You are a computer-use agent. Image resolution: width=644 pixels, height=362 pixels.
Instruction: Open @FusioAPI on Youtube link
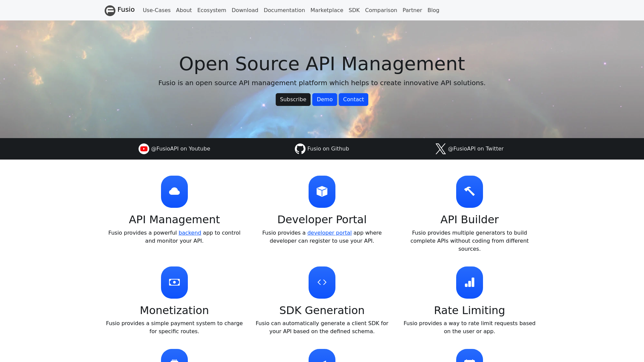(180, 149)
